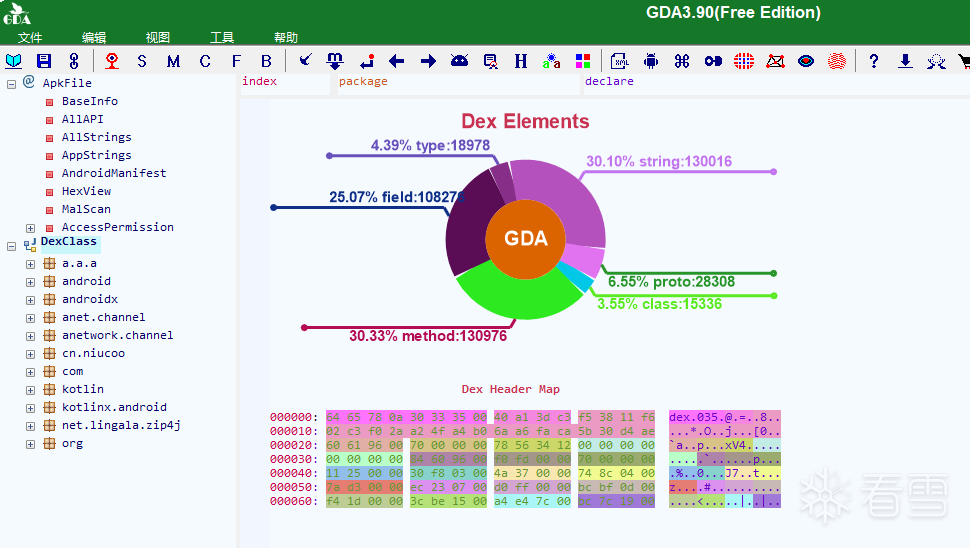Screen dimensions: 970x548
Task: Click the Android robot icon
Action: click(651, 61)
